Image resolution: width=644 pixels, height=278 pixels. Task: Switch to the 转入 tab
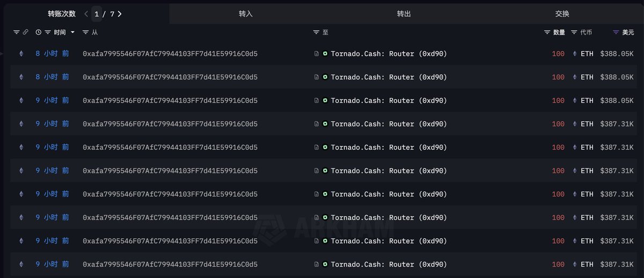pos(246,14)
